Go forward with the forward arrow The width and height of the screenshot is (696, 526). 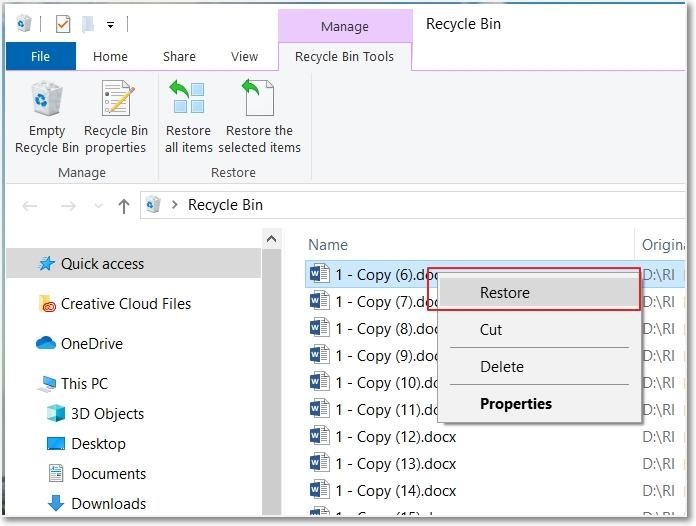[x=68, y=206]
